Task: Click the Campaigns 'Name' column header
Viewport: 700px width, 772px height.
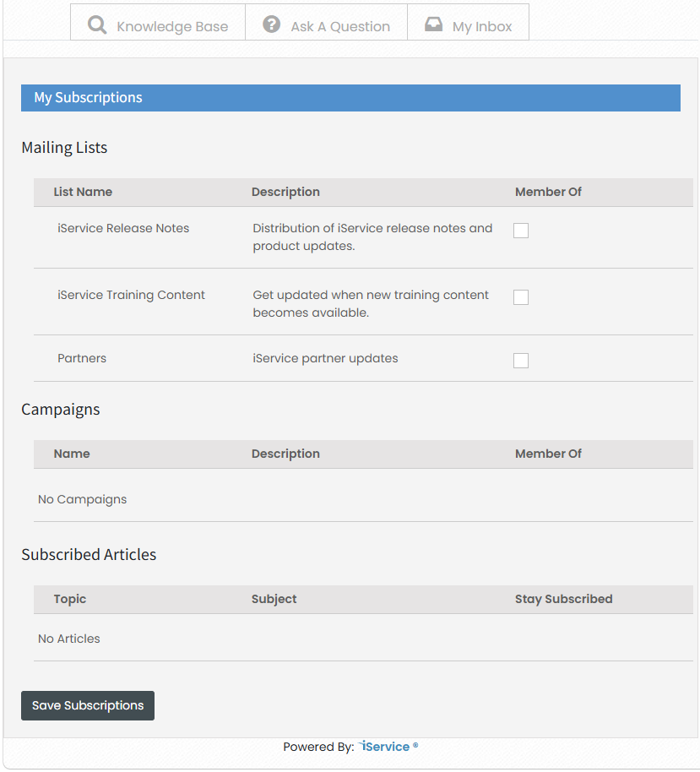Action: (72, 454)
